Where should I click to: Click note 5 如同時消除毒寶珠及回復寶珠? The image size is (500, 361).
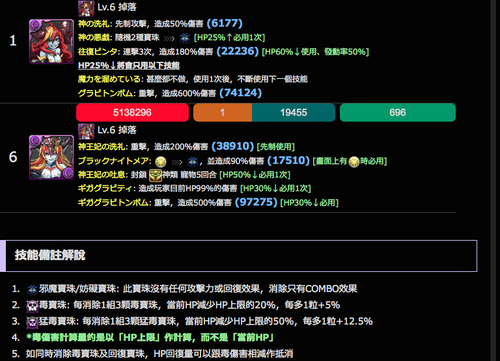click(159, 354)
